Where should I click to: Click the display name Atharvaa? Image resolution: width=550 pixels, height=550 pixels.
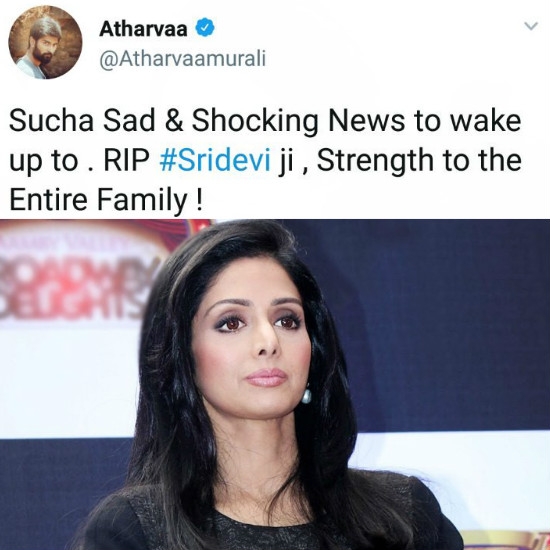click(x=143, y=29)
